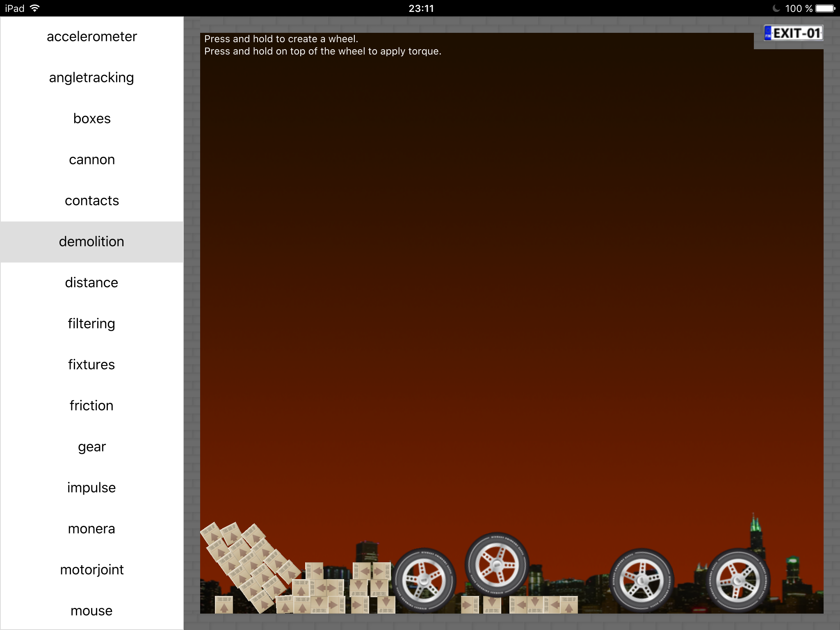Open the accelerometer demo
This screenshot has height=630, width=840.
(x=92, y=37)
